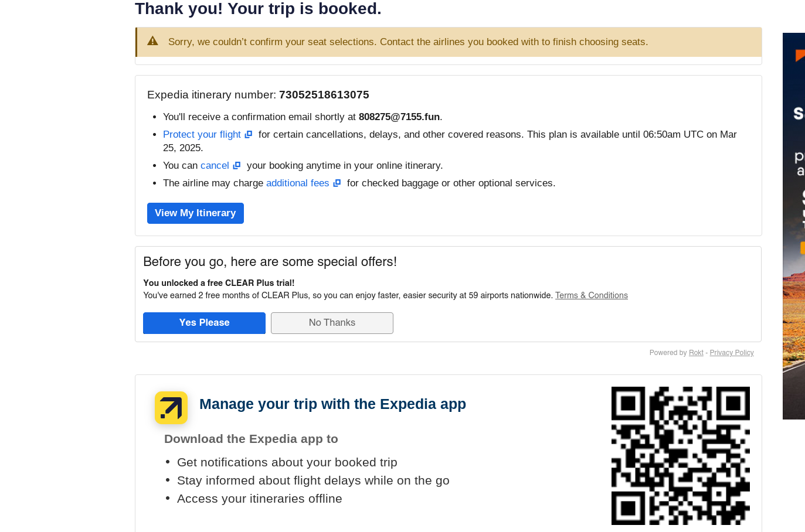Screen dimensions: 805x532
Task: Follow the cancel booking link
Action: click(x=215, y=166)
